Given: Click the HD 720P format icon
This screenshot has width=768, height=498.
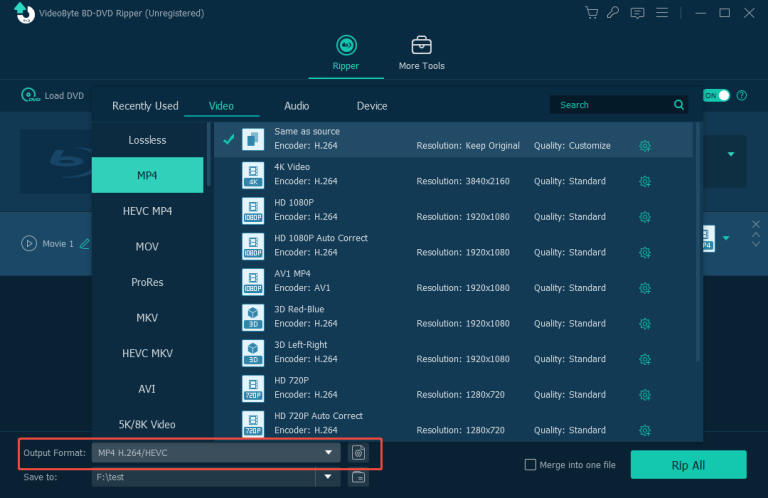Looking at the screenshot, I should coord(253,388).
